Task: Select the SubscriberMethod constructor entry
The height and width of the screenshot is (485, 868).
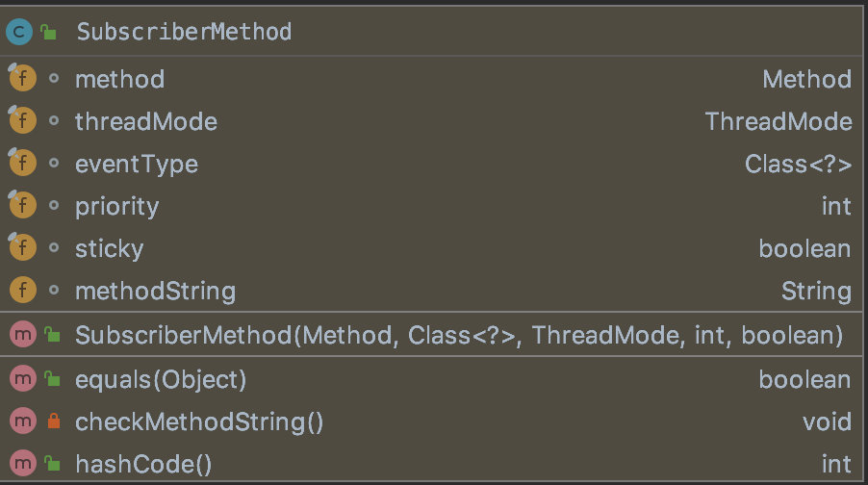Action: (x=459, y=335)
